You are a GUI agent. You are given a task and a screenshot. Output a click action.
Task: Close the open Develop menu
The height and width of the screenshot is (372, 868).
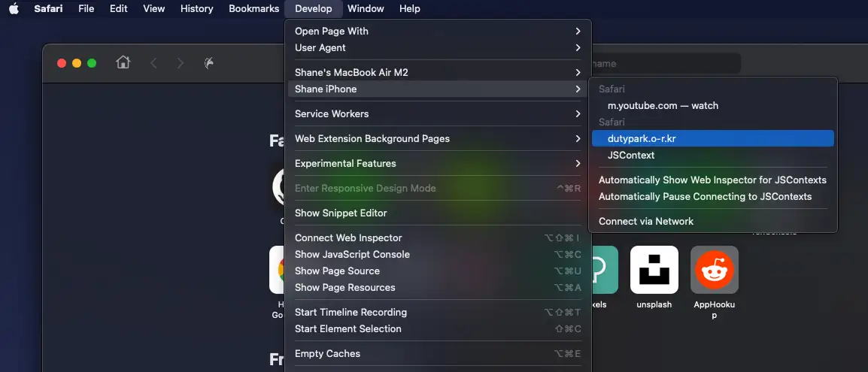pos(314,8)
